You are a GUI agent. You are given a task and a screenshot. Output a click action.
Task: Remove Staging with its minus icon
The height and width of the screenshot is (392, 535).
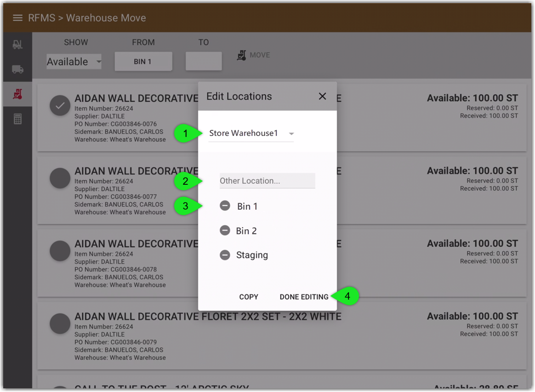point(225,255)
